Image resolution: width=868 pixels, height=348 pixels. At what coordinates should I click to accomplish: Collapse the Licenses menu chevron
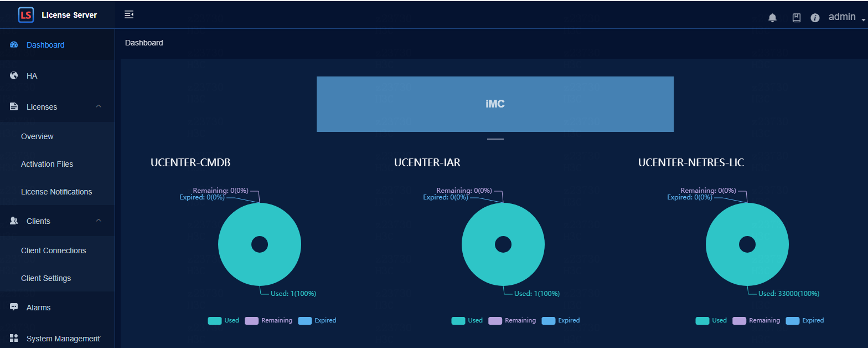coord(99,106)
